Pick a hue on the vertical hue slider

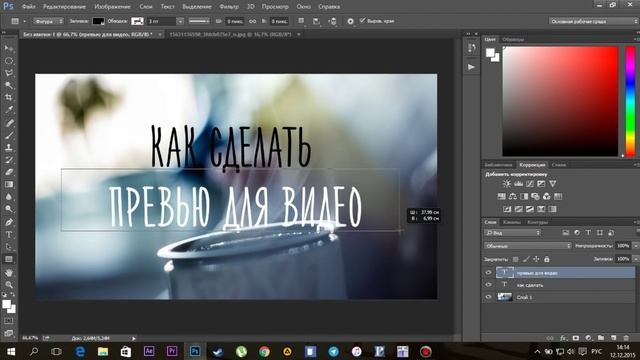point(631,101)
